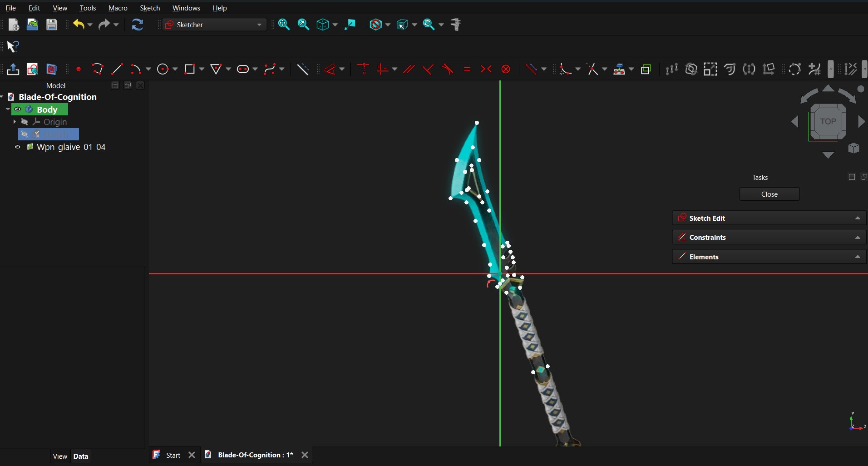Click the TOP face of navigation cube
The image size is (868, 466).
[828, 121]
